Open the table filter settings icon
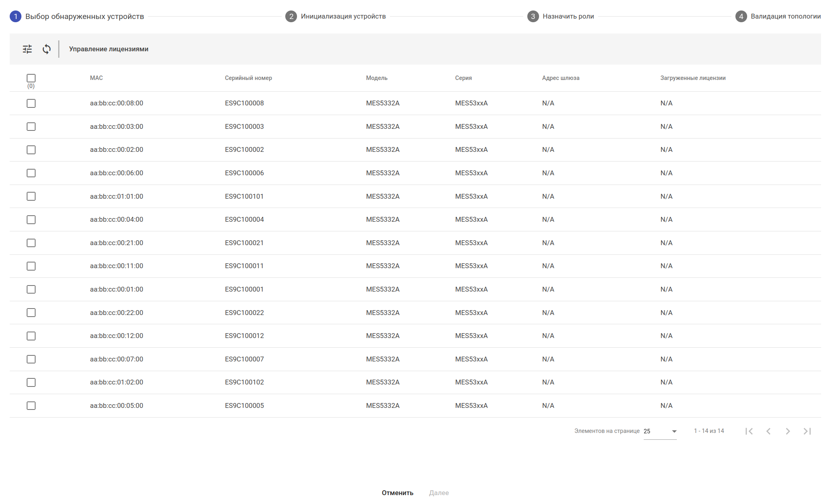Screen dimensions: 832x504 point(27,49)
